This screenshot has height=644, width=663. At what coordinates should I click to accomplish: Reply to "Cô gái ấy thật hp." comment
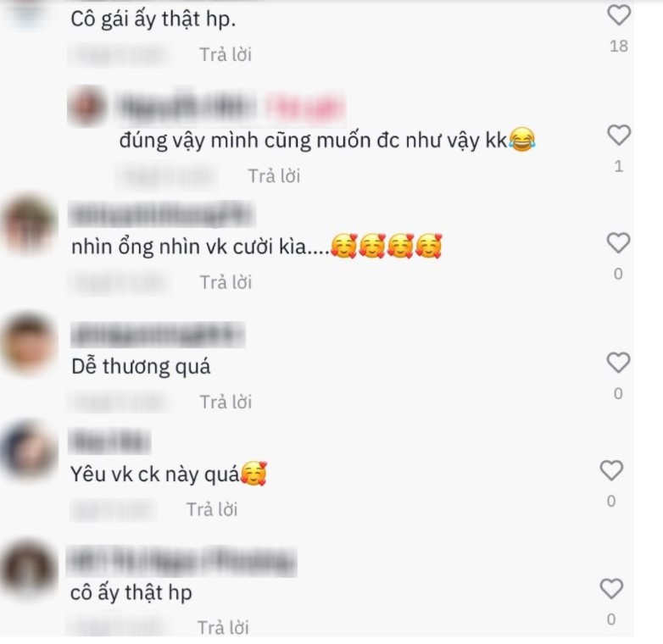(226, 55)
